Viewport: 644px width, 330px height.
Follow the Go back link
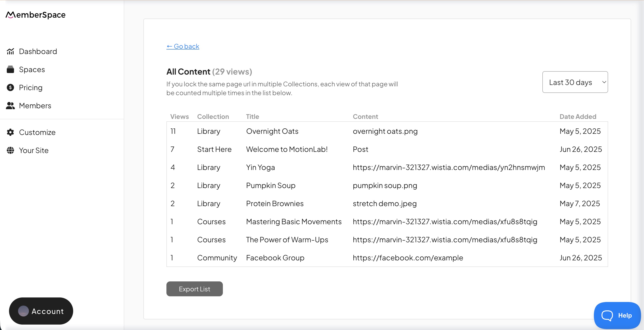pos(183,46)
